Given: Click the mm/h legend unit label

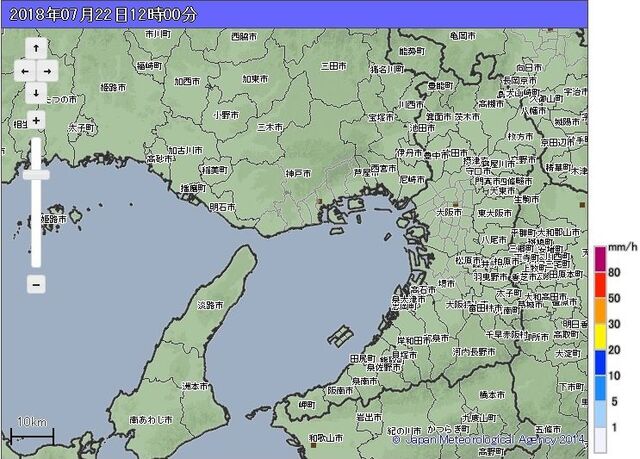Looking at the screenshot, I should [x=622, y=246].
